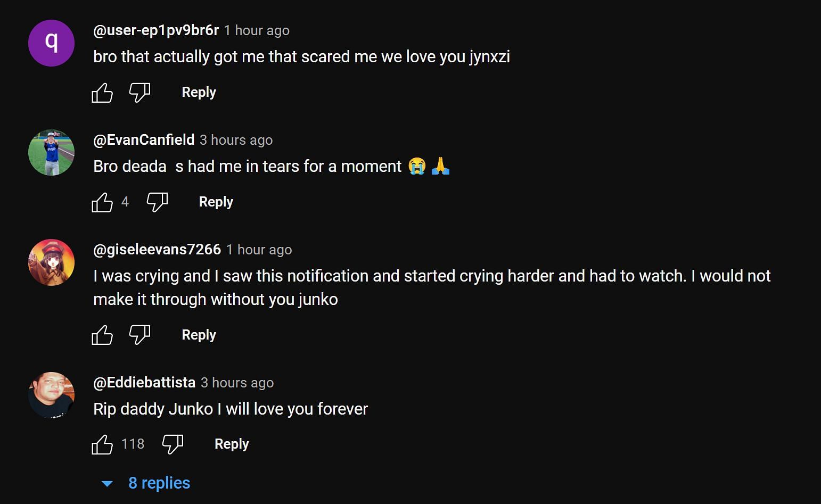Open the @Eddiebattista username link
The width and height of the screenshot is (821, 504).
click(144, 383)
